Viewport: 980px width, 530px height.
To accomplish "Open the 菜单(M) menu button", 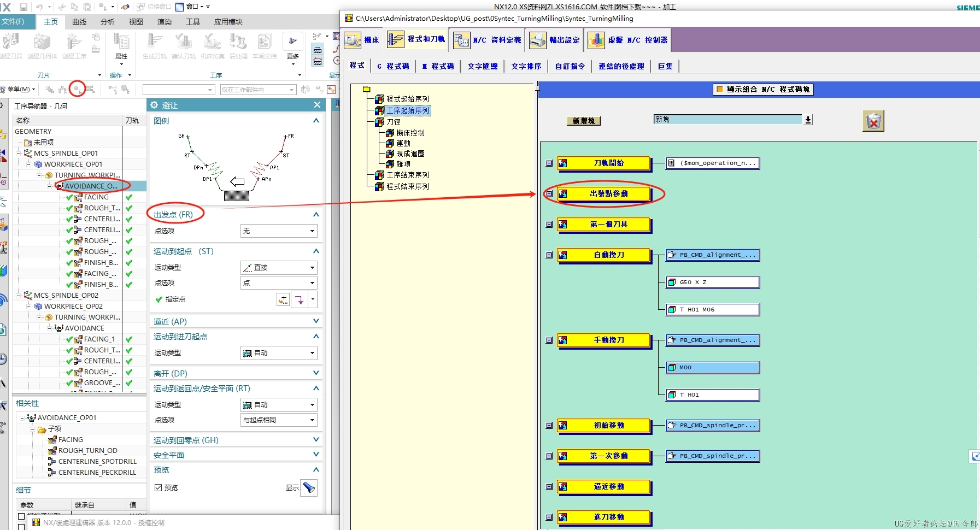I will pos(18,89).
